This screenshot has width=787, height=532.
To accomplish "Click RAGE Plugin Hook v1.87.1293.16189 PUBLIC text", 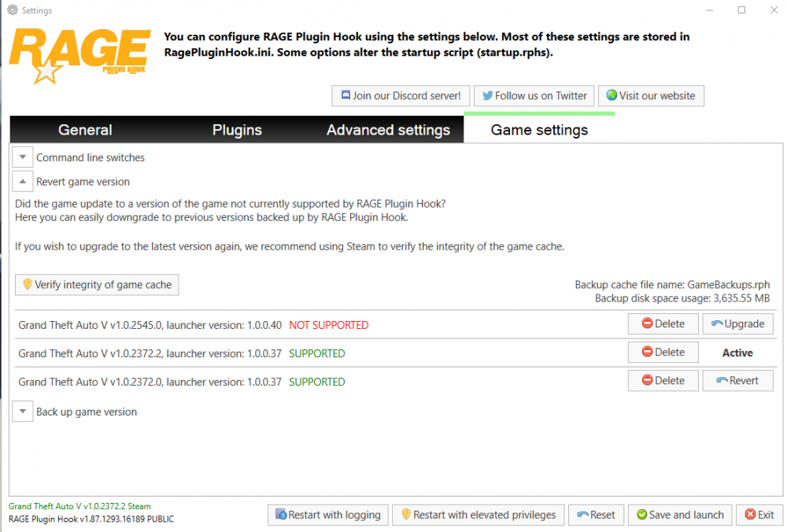I will [x=91, y=519].
